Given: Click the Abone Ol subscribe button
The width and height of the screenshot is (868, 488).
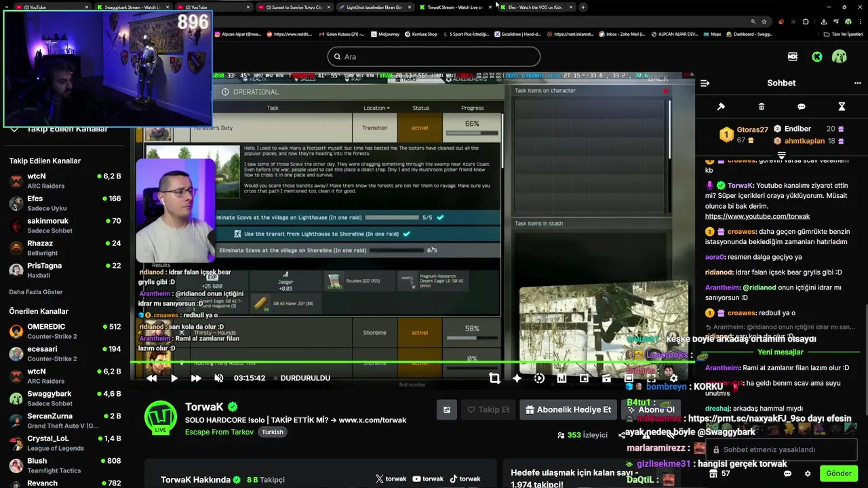Looking at the screenshot, I should click(x=651, y=409).
